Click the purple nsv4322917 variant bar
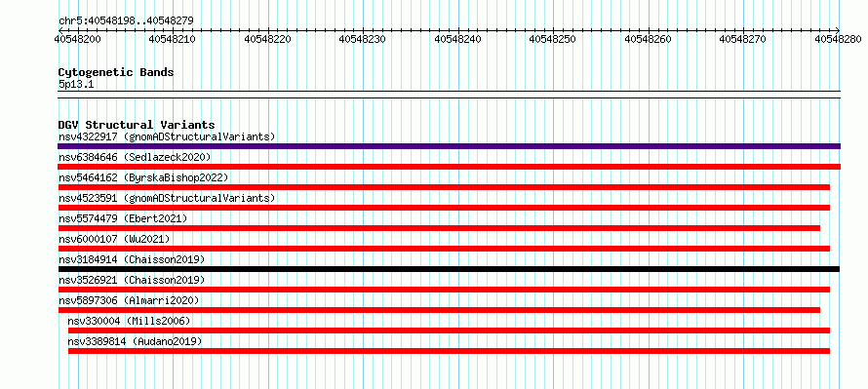Screen dimensions: 868x389 (x=449, y=146)
